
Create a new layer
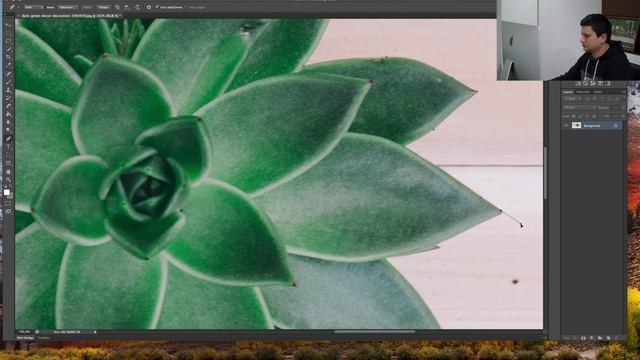click(x=608, y=338)
